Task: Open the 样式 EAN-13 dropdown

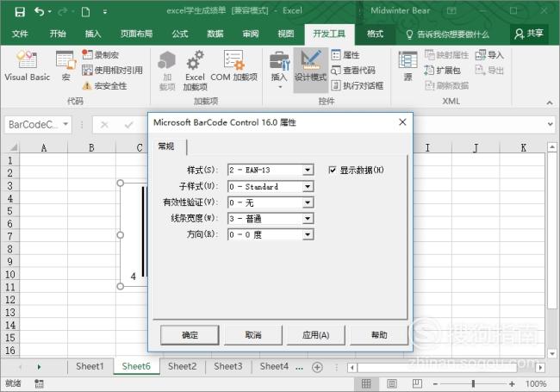Action: (308, 170)
